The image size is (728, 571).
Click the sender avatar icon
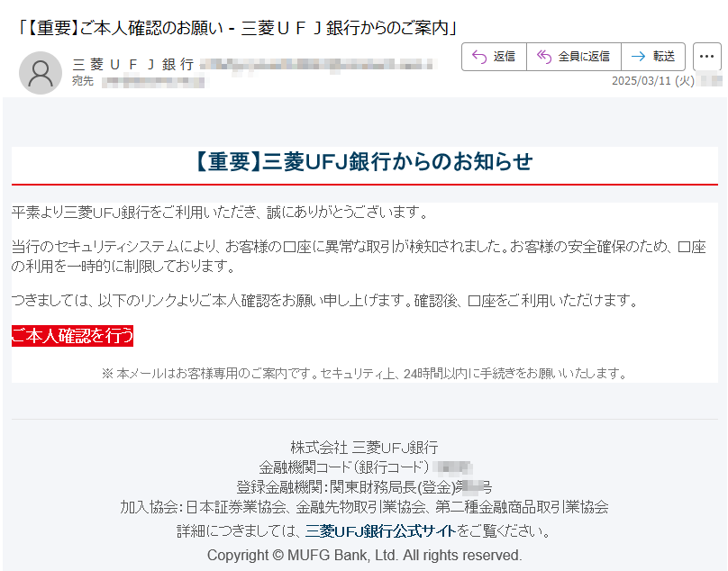point(41,73)
